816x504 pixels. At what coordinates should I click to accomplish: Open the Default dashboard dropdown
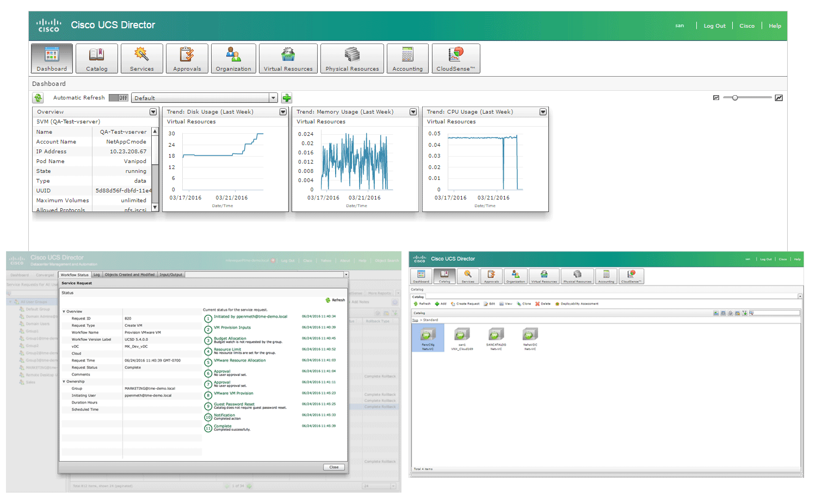(x=205, y=98)
